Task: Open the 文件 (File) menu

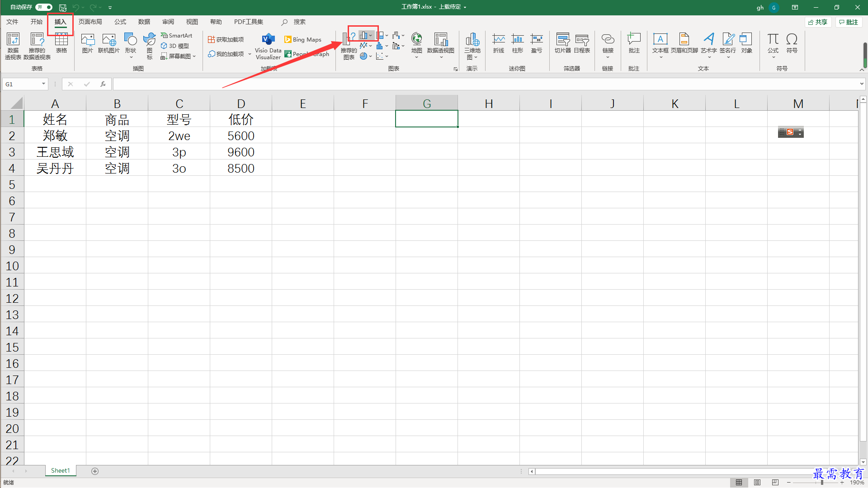Action: tap(12, 22)
